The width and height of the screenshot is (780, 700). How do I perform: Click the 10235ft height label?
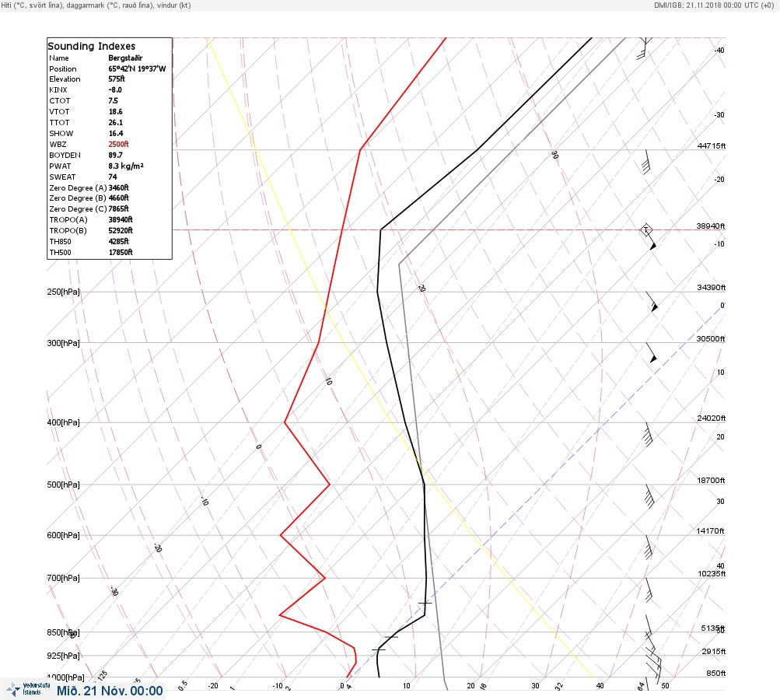(712, 574)
